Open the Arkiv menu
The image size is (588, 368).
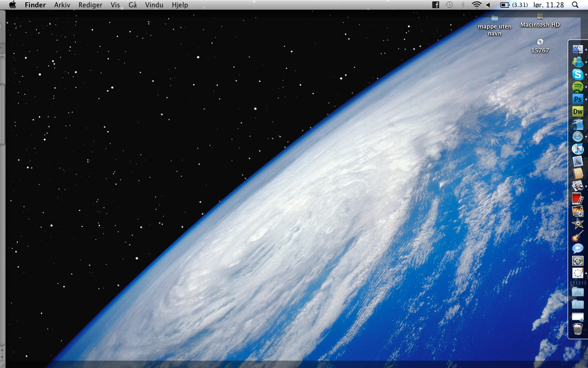click(62, 5)
